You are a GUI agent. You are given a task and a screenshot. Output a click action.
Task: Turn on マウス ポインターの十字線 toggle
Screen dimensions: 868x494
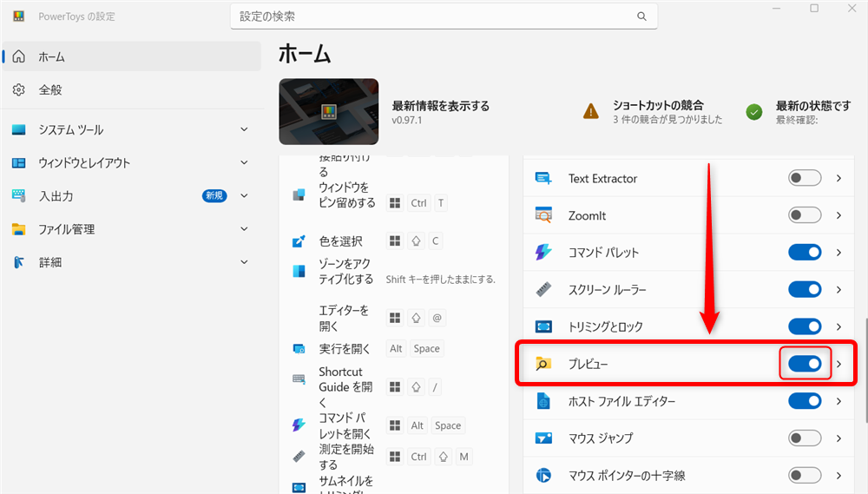tap(805, 475)
